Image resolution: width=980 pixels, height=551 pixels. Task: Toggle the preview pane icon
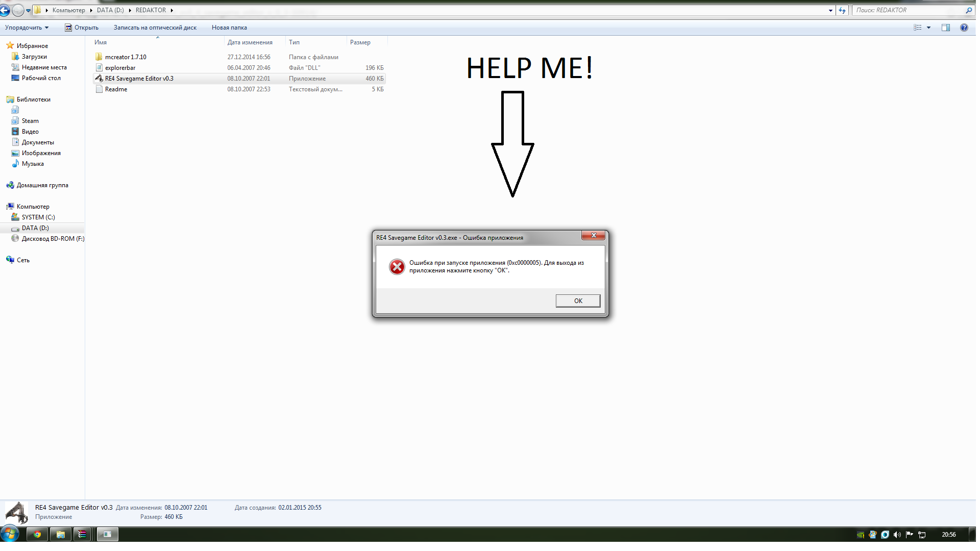[945, 28]
